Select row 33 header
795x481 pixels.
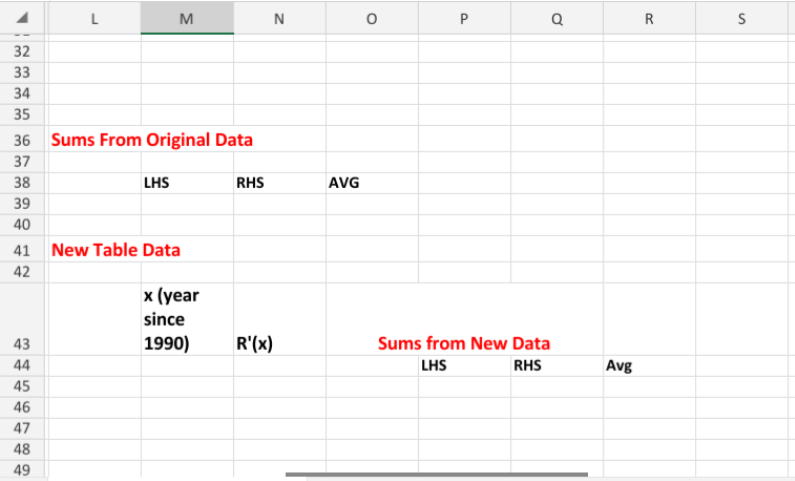22,72
